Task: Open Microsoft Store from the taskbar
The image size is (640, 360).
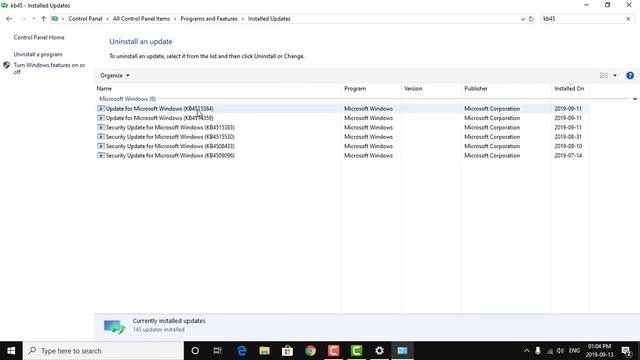Action: pyautogui.click(x=287, y=351)
